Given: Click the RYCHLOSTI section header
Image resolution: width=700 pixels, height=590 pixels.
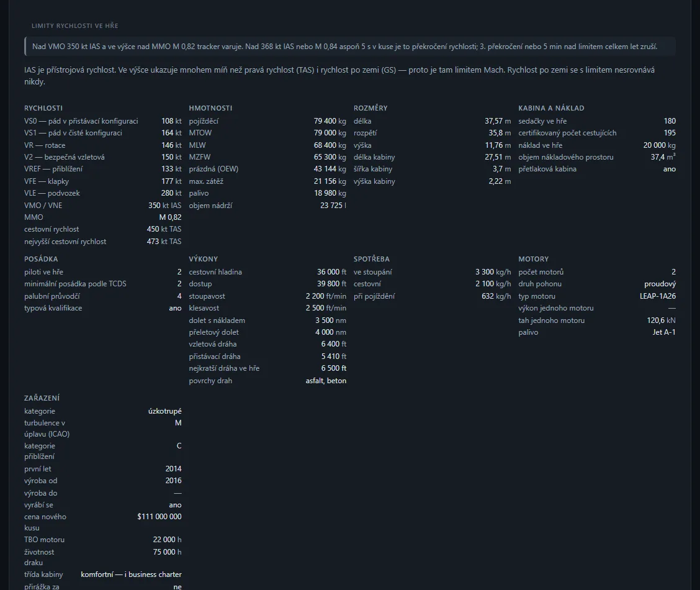Looking at the screenshot, I should (43, 108).
